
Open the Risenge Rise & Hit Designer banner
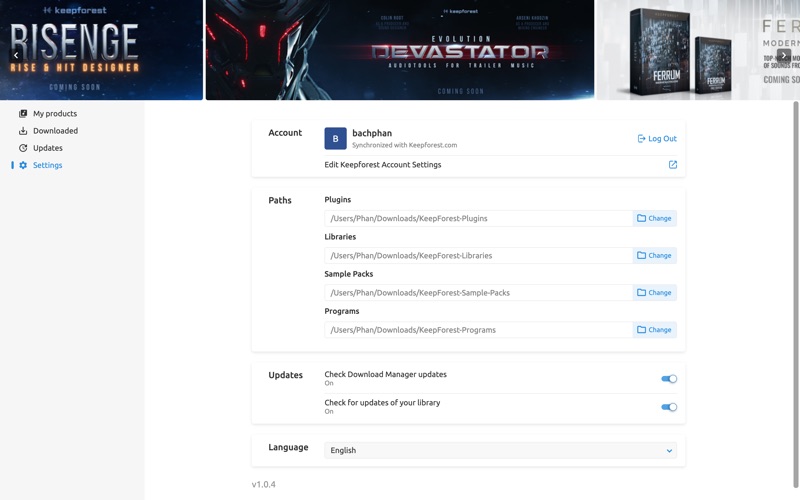[x=101, y=49]
